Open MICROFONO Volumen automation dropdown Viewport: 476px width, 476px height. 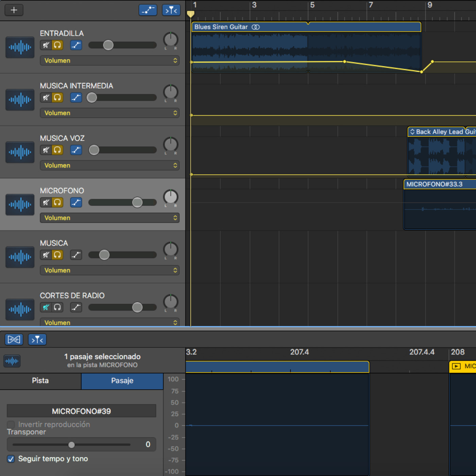[x=110, y=218]
